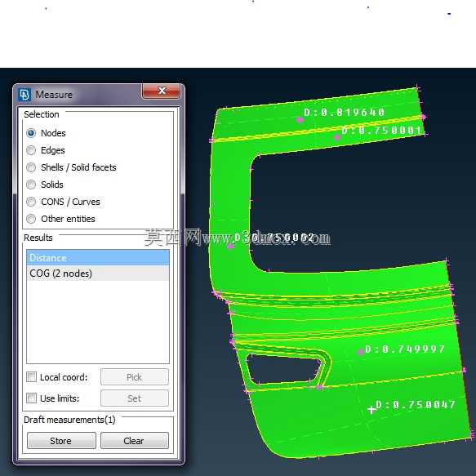Choose Shells / Solid facets option
Image resolution: width=476 pixels, height=476 pixels.
coord(31,167)
